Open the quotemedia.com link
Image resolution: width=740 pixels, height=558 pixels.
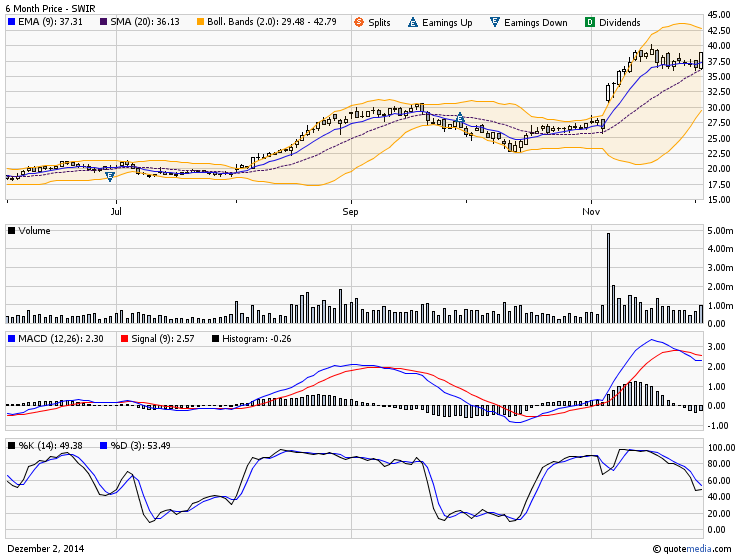(692, 549)
